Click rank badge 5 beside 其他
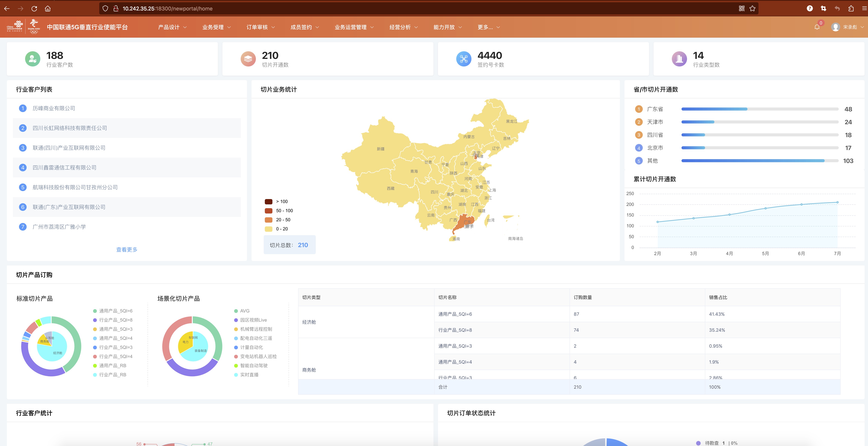This screenshot has width=868, height=446. [639, 161]
